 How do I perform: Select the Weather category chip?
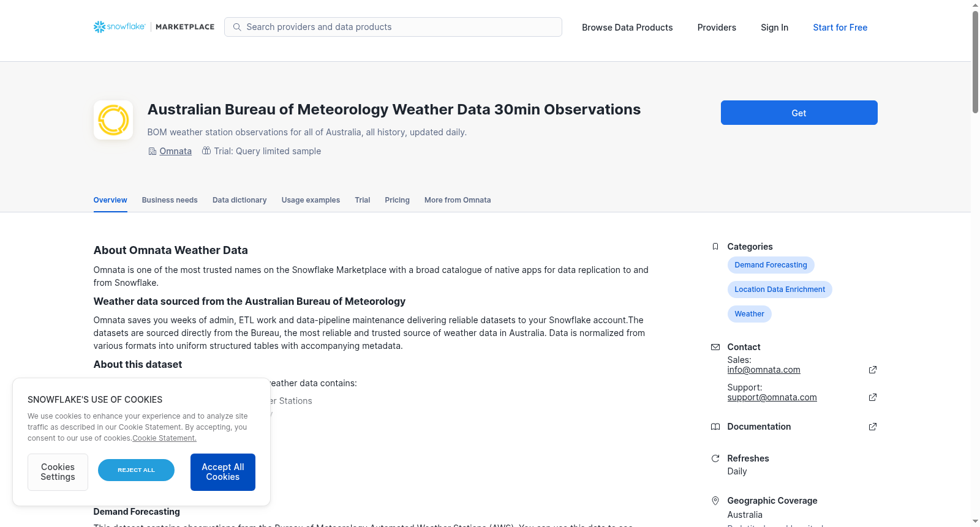(x=749, y=314)
